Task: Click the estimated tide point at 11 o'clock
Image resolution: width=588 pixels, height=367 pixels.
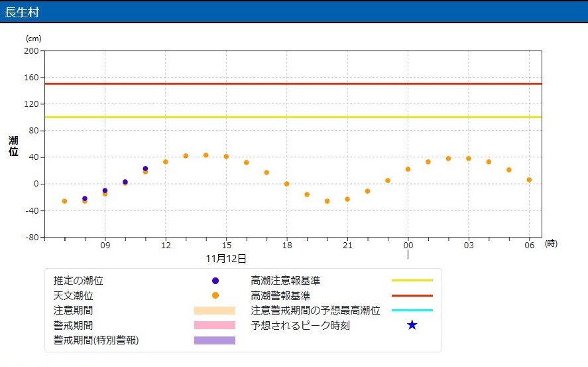Action: [x=145, y=169]
